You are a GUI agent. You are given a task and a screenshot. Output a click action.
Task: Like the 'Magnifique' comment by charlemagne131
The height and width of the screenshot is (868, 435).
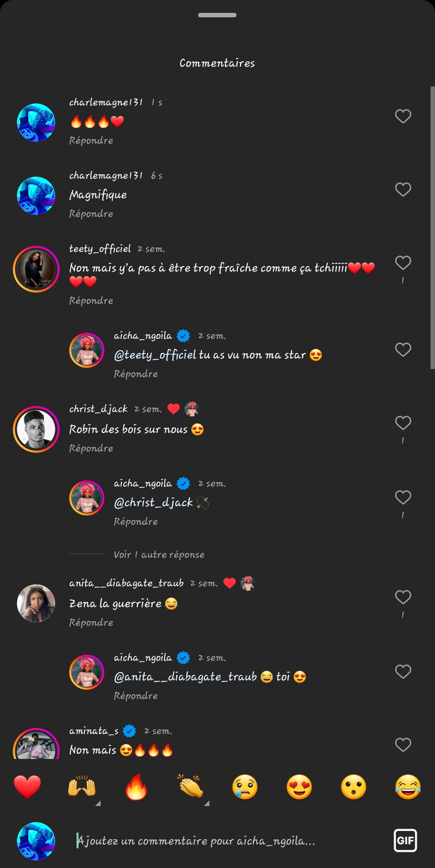(403, 190)
